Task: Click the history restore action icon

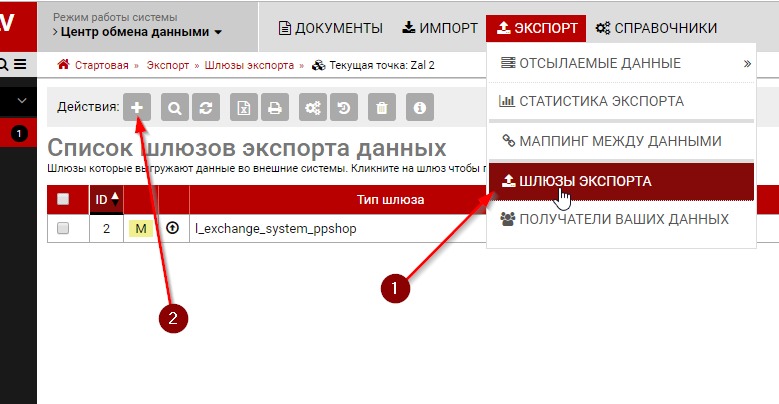Action: point(344,107)
